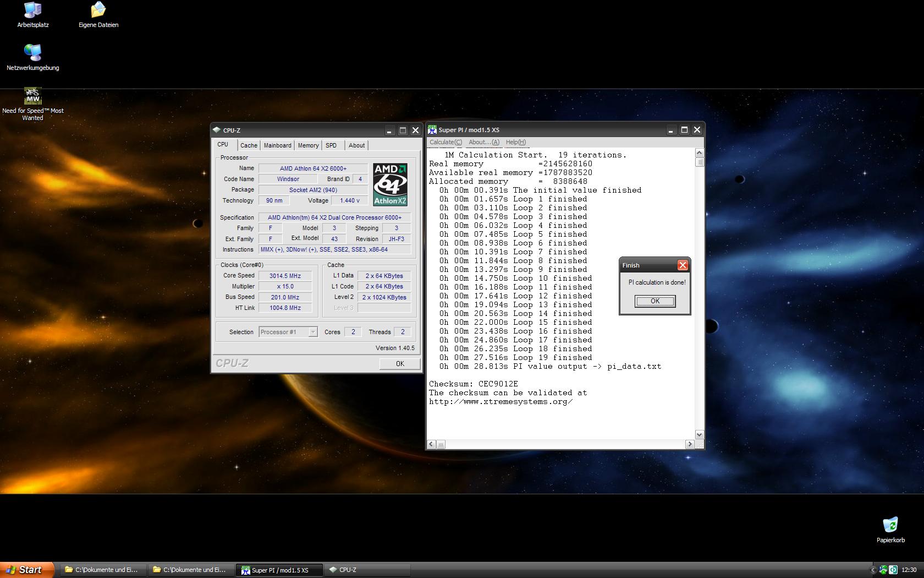Viewport: 924px width, 578px height.
Task: Expand the Processor #1 selection dropdown
Action: coord(312,332)
